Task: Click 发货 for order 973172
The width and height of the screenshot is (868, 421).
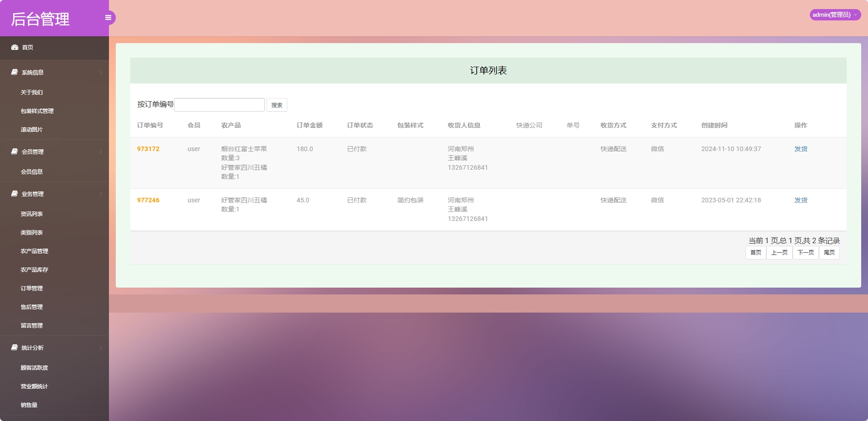Action: 801,149
